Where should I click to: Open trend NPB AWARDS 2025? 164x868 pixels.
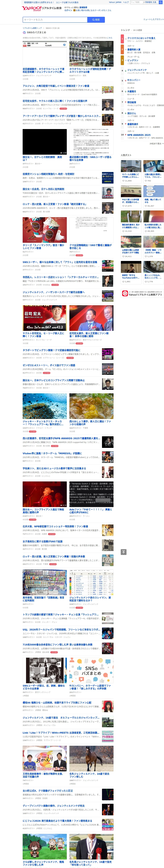139,135
